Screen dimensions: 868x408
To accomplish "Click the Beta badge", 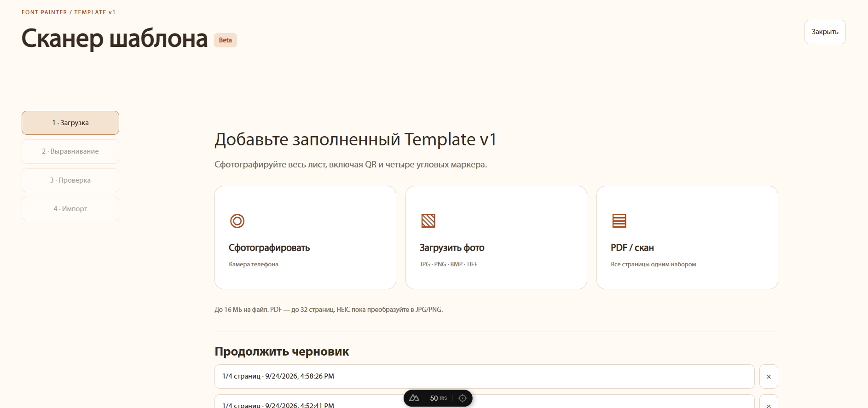I will coord(226,40).
